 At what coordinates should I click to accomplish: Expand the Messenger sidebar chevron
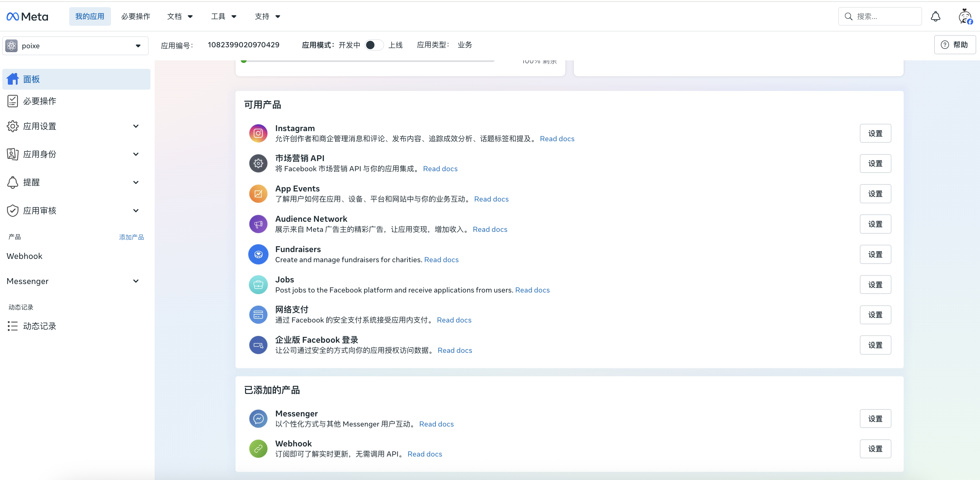[136, 281]
